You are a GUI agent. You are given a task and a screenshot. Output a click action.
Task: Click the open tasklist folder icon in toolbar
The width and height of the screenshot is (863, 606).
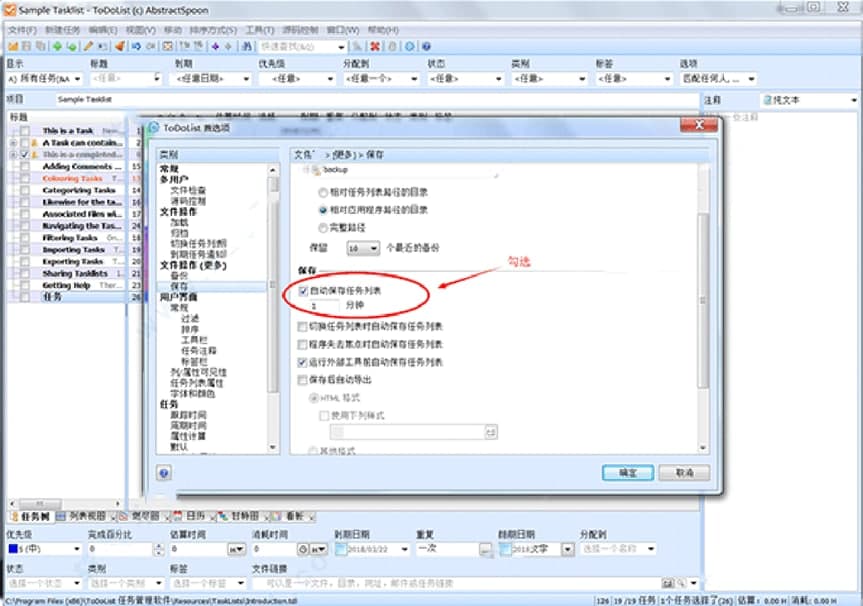13,46
